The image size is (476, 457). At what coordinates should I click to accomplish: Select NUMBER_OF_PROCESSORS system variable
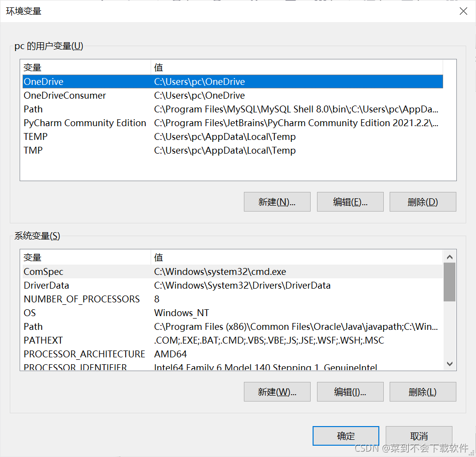click(x=233, y=299)
